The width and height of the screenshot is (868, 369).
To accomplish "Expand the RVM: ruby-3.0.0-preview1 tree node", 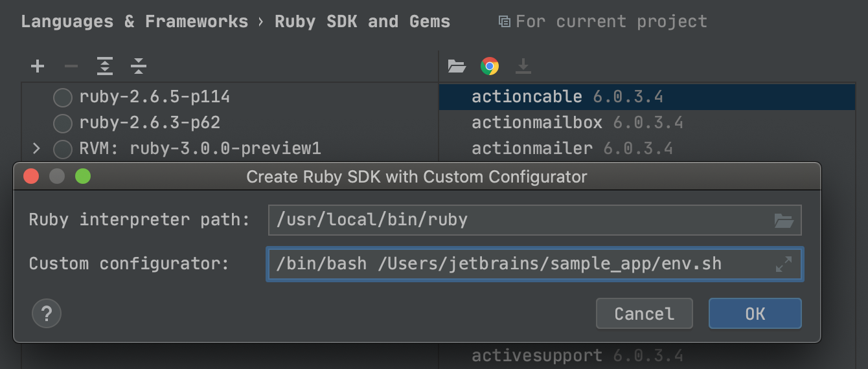I will coord(36,149).
